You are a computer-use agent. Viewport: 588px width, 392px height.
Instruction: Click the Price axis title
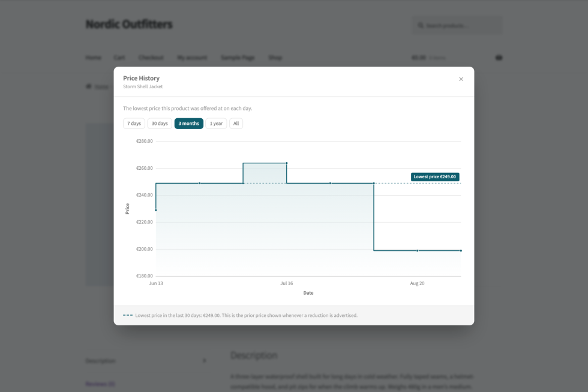(x=127, y=208)
